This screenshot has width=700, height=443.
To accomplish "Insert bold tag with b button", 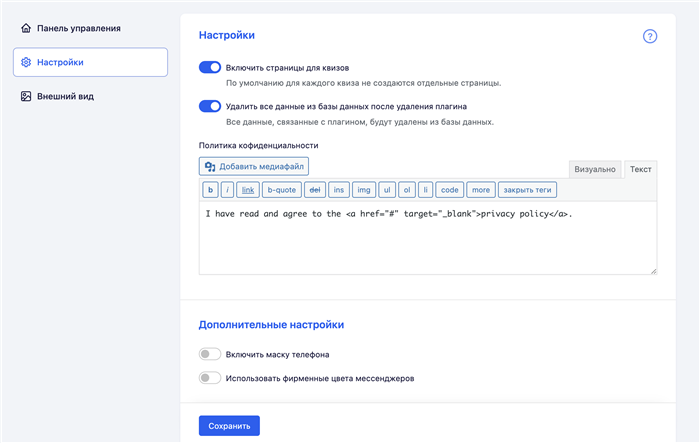I will 210,190.
